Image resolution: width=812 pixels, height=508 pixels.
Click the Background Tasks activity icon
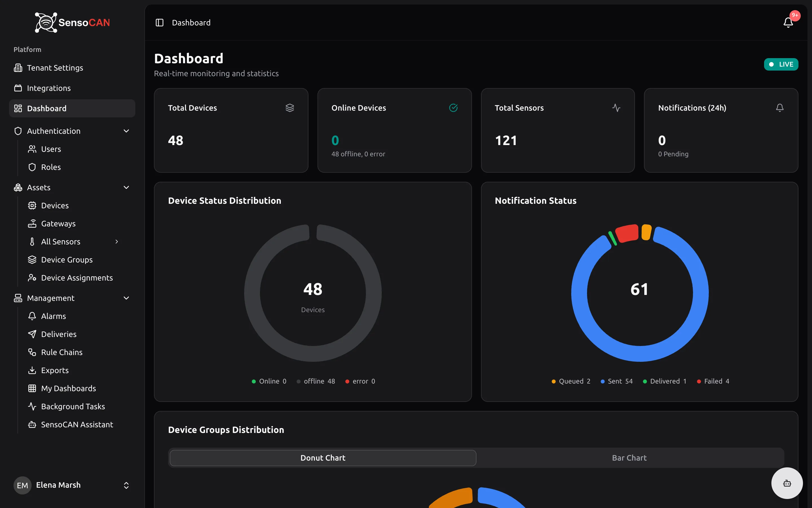(x=32, y=406)
